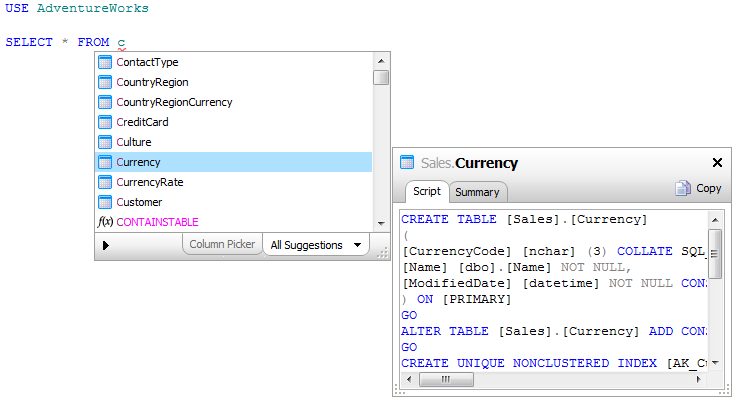Screen dimensions: 743x408
Task: Click the CurrencyRate table icon
Action: point(105,182)
